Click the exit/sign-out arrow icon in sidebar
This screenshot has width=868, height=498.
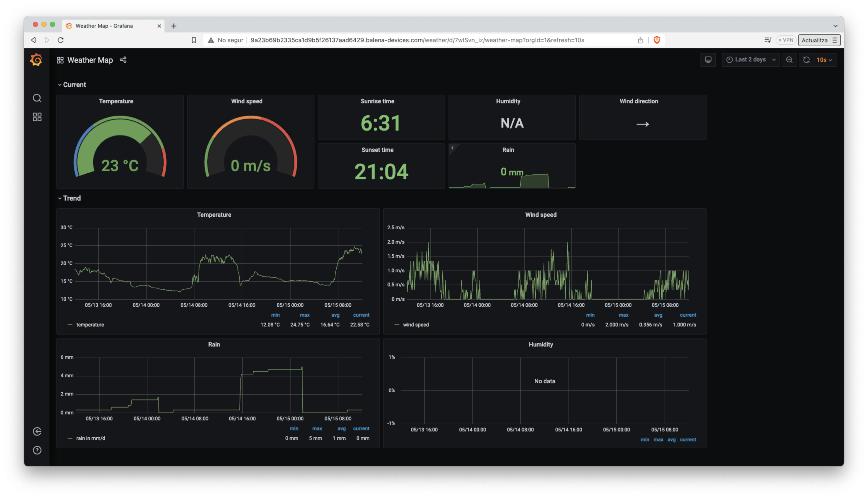[37, 431]
